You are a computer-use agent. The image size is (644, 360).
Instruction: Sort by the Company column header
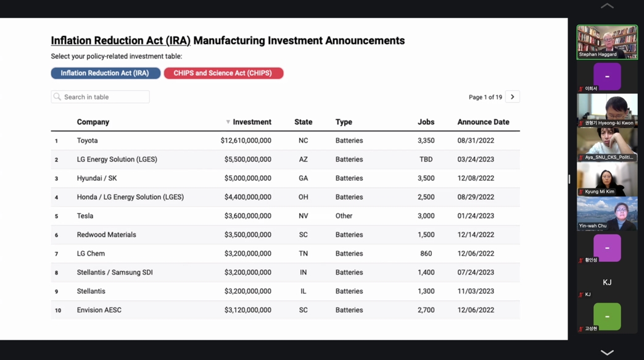(93, 122)
